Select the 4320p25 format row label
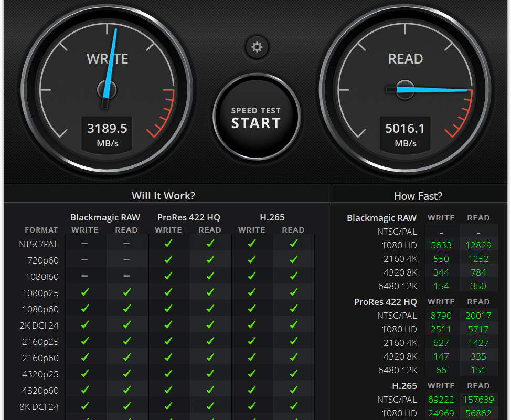The width and height of the screenshot is (511, 420). [40, 374]
